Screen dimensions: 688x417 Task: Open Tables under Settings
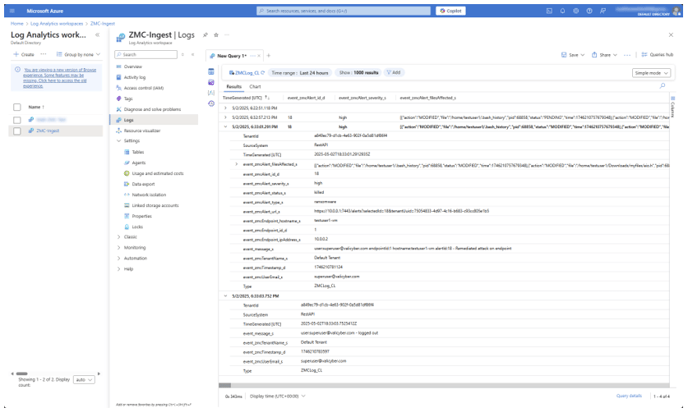click(x=138, y=152)
